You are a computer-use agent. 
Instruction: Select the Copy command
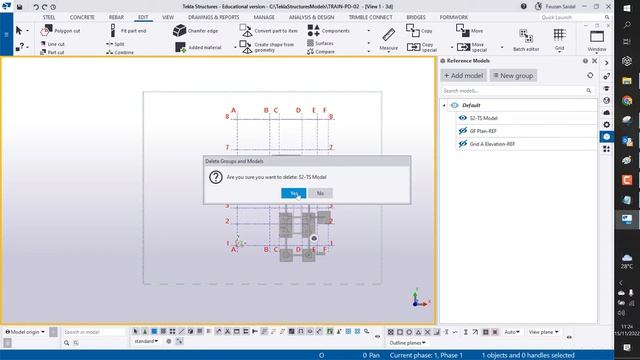click(419, 31)
